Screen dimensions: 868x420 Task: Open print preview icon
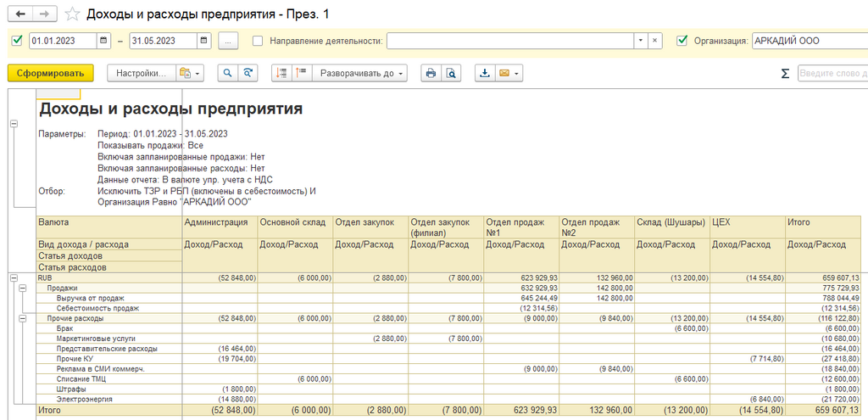tap(452, 73)
